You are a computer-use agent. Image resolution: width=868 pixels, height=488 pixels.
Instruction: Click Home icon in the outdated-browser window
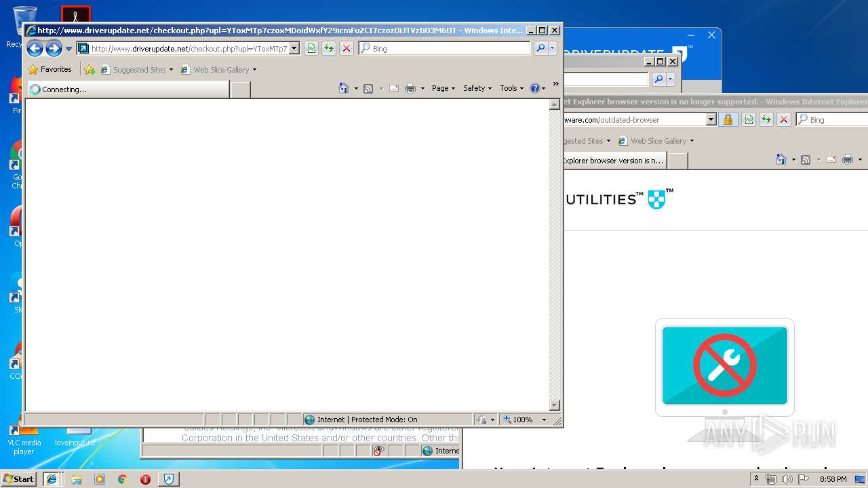pos(781,159)
